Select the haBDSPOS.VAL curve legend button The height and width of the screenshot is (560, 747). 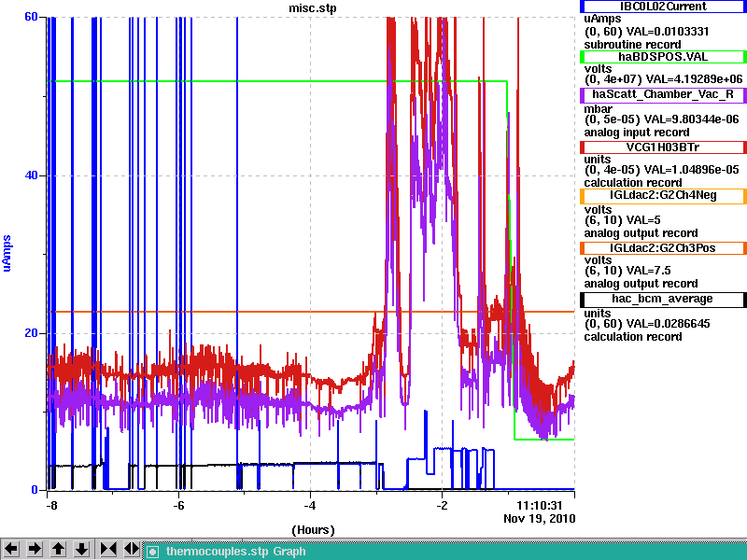coord(663,57)
